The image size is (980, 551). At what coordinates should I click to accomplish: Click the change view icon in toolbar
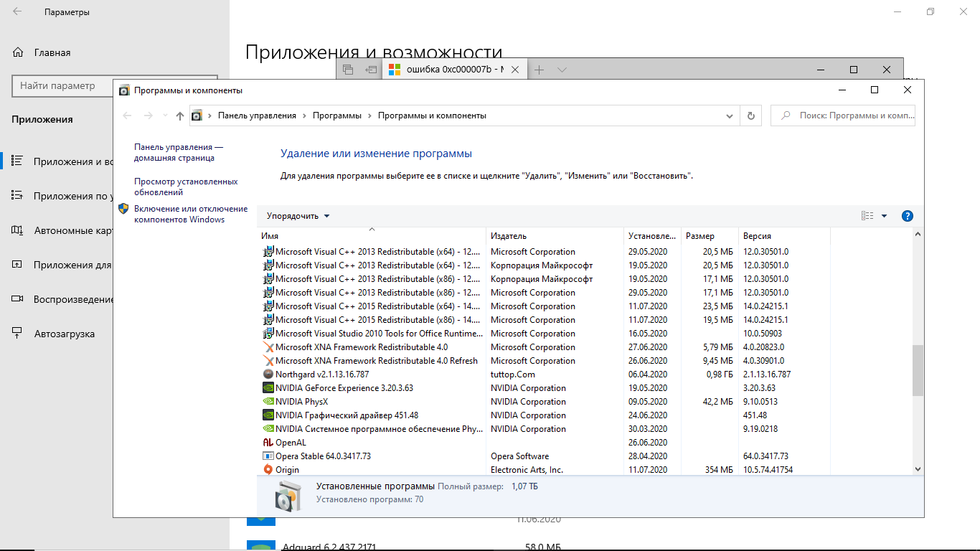point(867,216)
